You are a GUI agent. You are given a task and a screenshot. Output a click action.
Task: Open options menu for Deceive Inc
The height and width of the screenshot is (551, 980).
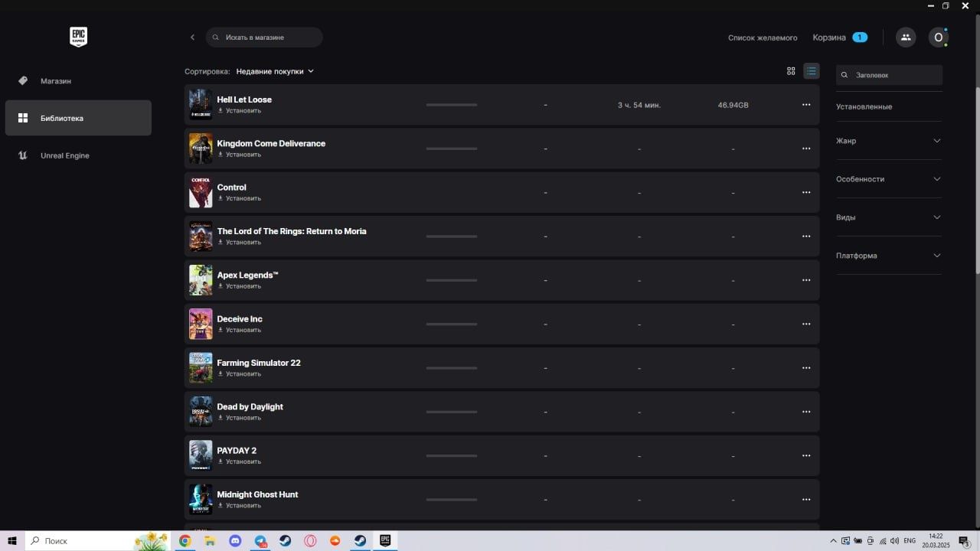click(x=806, y=324)
